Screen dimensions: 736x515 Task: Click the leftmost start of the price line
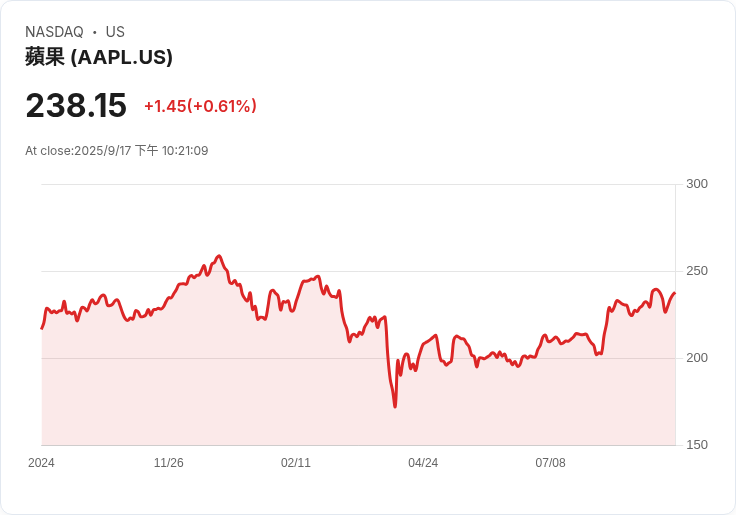tap(42, 328)
